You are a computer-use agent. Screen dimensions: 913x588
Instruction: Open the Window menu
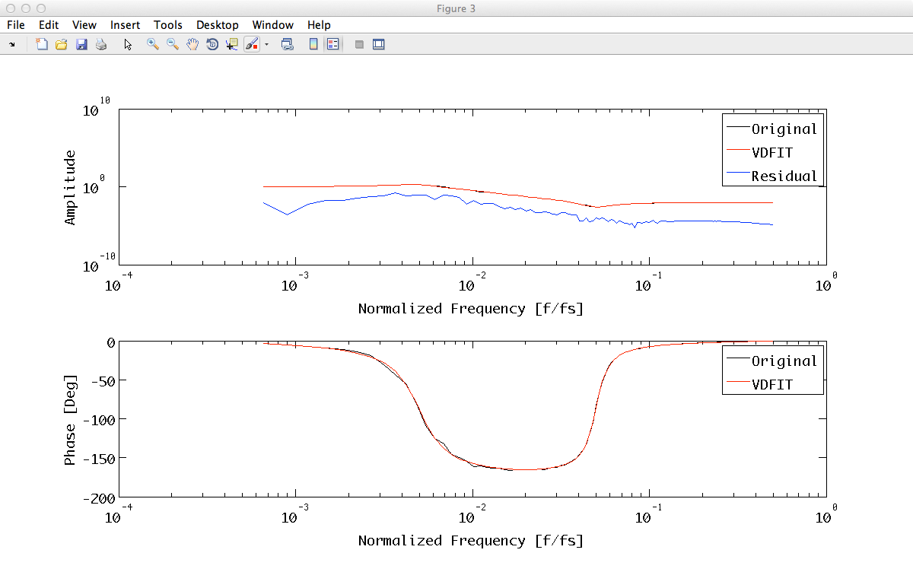pos(273,25)
